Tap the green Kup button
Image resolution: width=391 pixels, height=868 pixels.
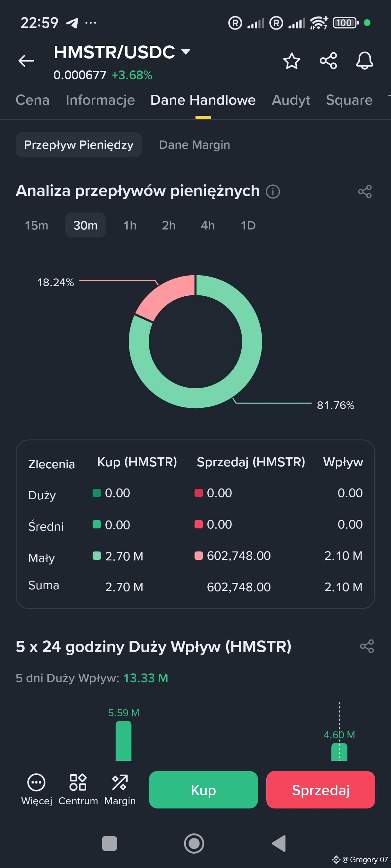pos(203,790)
